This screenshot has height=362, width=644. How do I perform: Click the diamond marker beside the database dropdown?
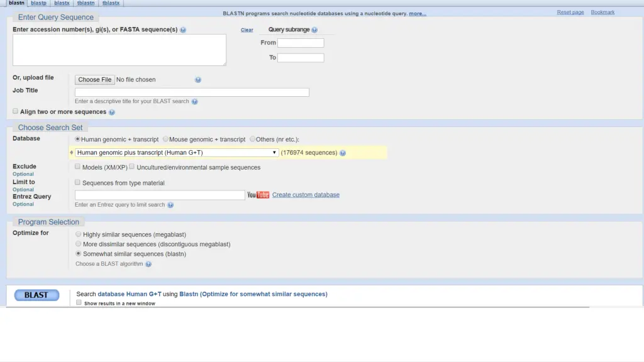coord(72,152)
